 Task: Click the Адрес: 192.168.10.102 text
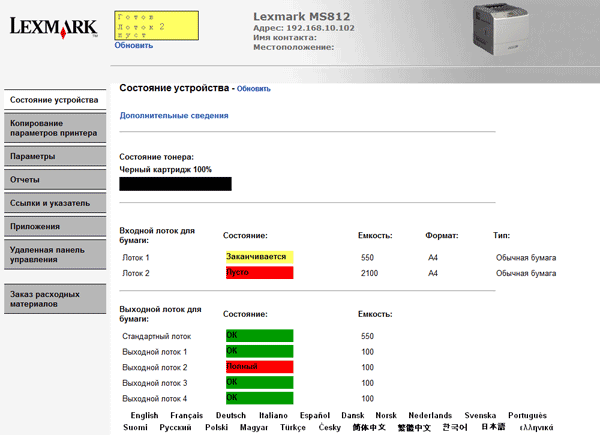click(304, 28)
